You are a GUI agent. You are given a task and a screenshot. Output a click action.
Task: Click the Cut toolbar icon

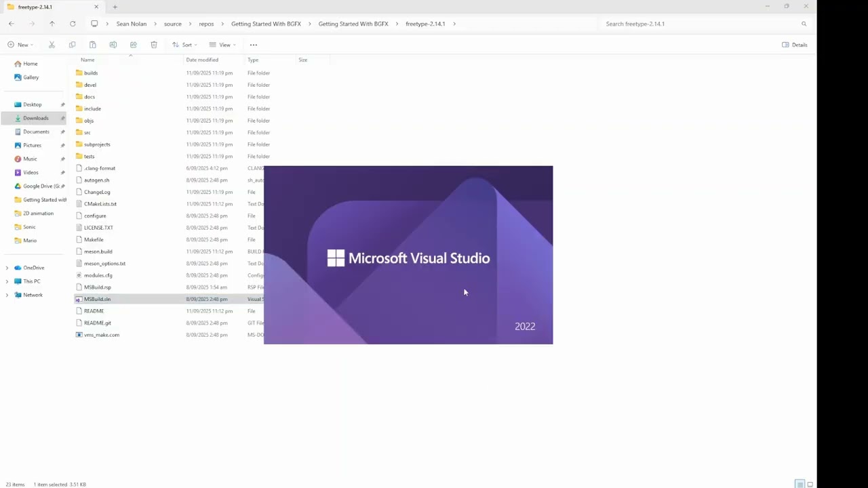point(52,45)
